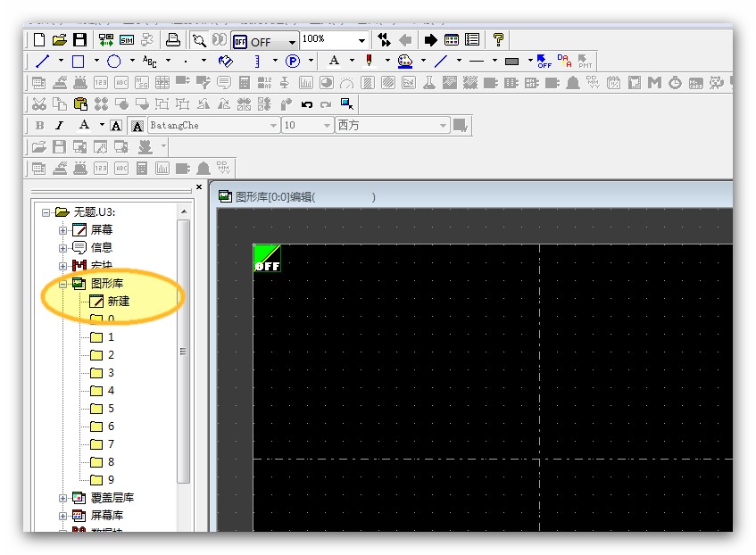Toggle Italic text formatting
756x555 pixels.
[60, 126]
